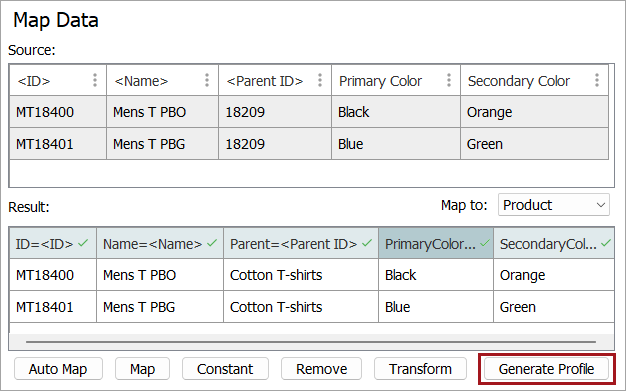626x391 pixels.
Task: Select the Parent=<Parent ID> result column header
Action: click(301, 243)
